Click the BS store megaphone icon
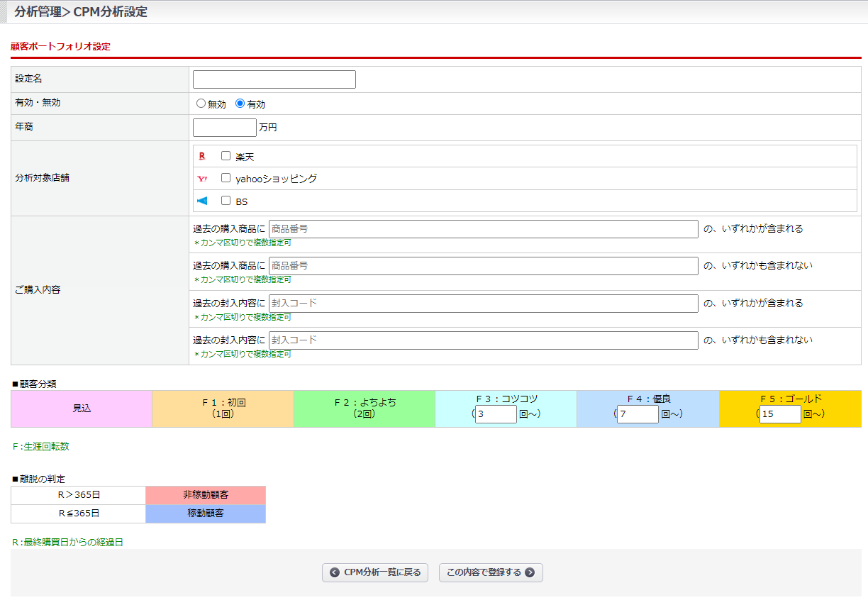868x605 pixels. point(202,201)
